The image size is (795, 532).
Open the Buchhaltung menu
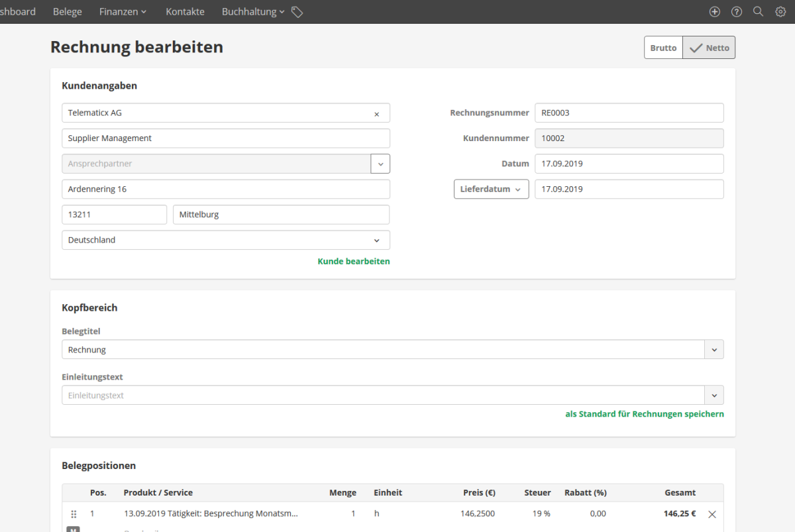coord(253,12)
